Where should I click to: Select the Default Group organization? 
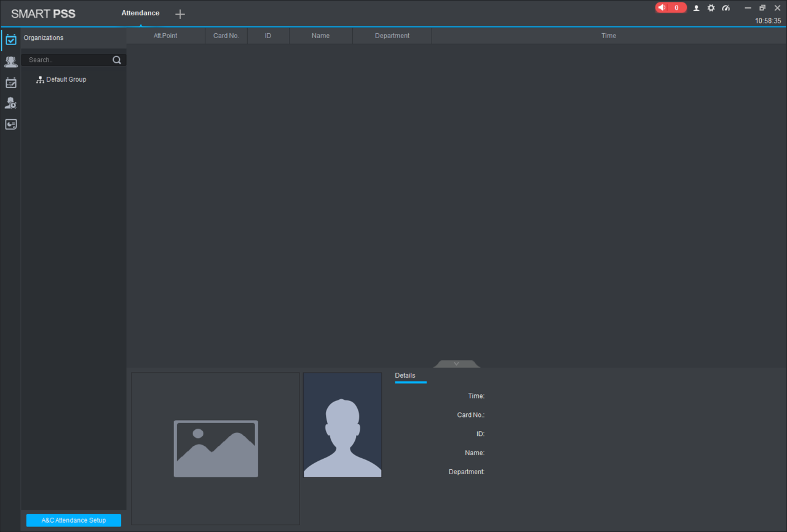click(x=61, y=79)
